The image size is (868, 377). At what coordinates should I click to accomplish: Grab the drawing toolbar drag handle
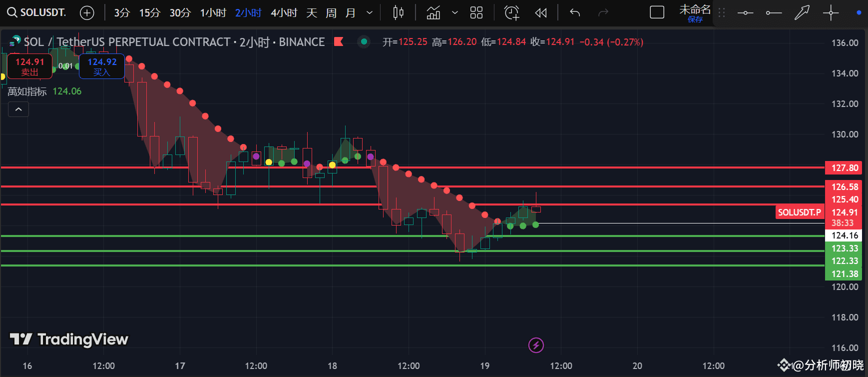tap(722, 12)
